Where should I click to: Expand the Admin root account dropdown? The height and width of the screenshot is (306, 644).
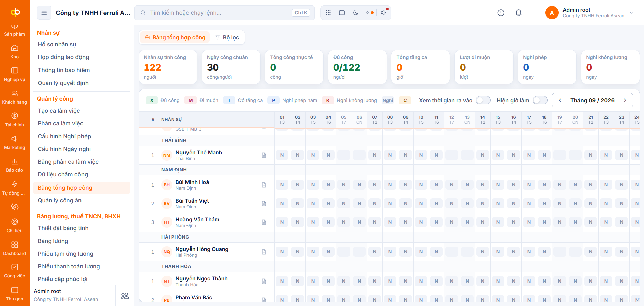click(631, 13)
